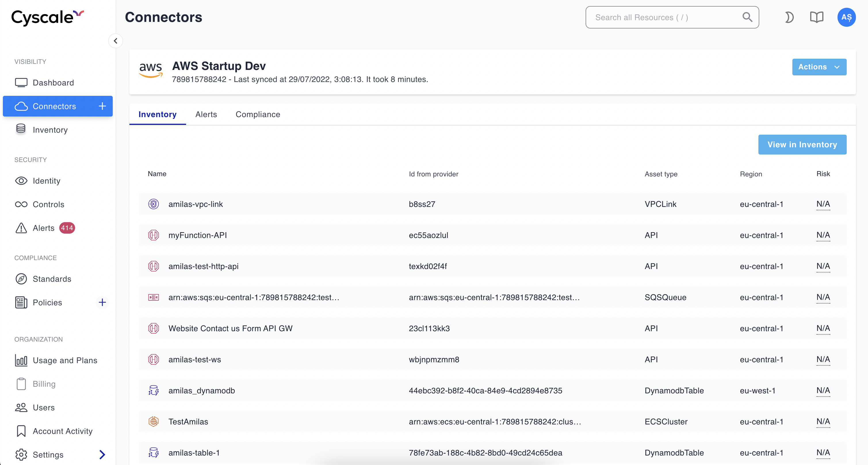Click the SQSQueue icon for ARN resource
The height and width of the screenshot is (465, 868).
[153, 297]
